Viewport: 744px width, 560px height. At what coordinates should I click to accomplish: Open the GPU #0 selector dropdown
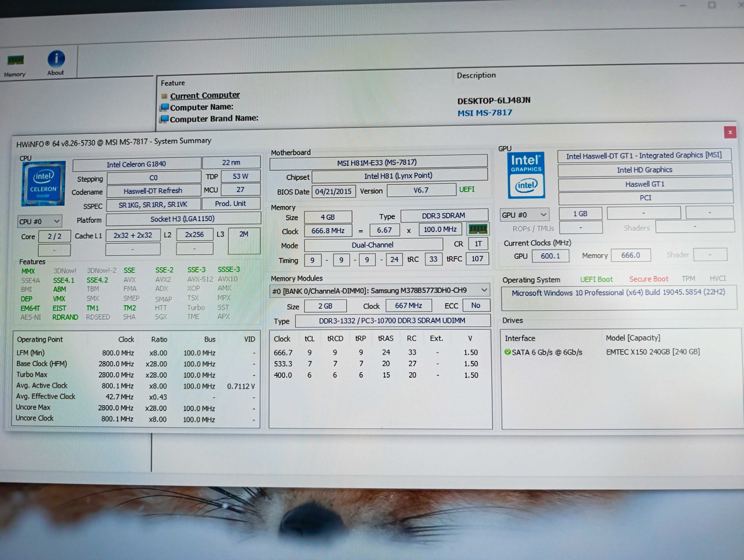point(524,215)
